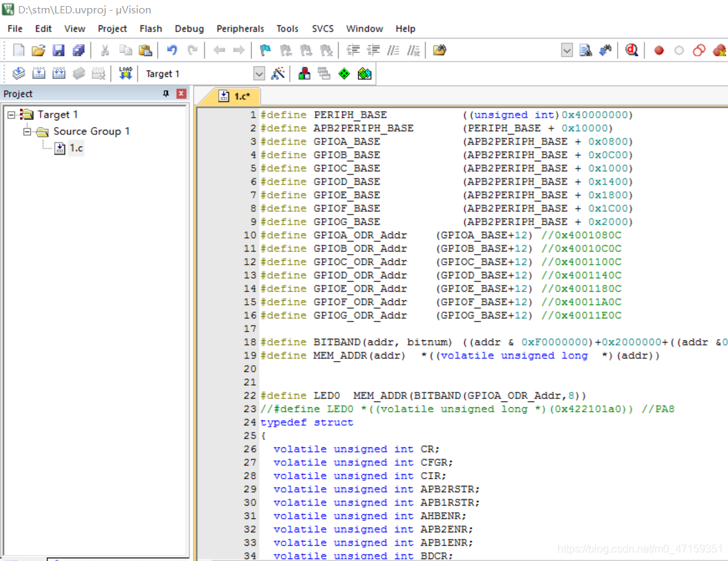Viewport: 728px width, 561px height.
Task: Navigate backwards with the left arrow
Action: tap(219, 50)
